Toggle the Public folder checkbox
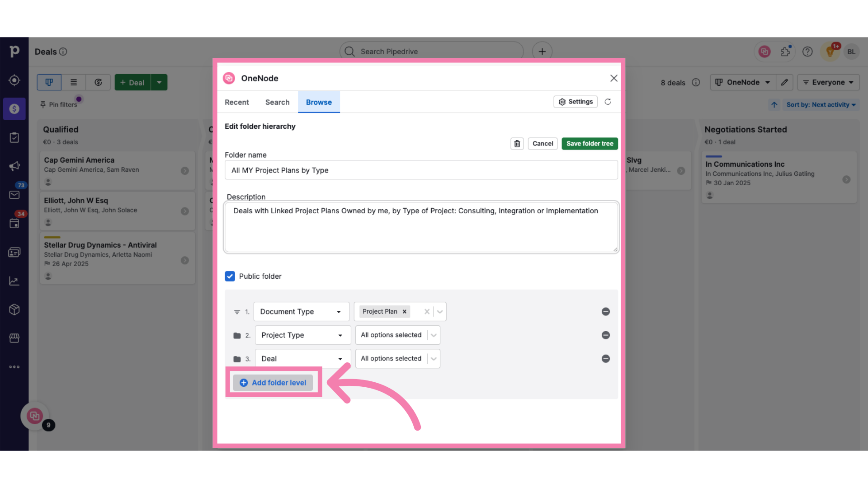This screenshot has height=488, width=868. (230, 276)
